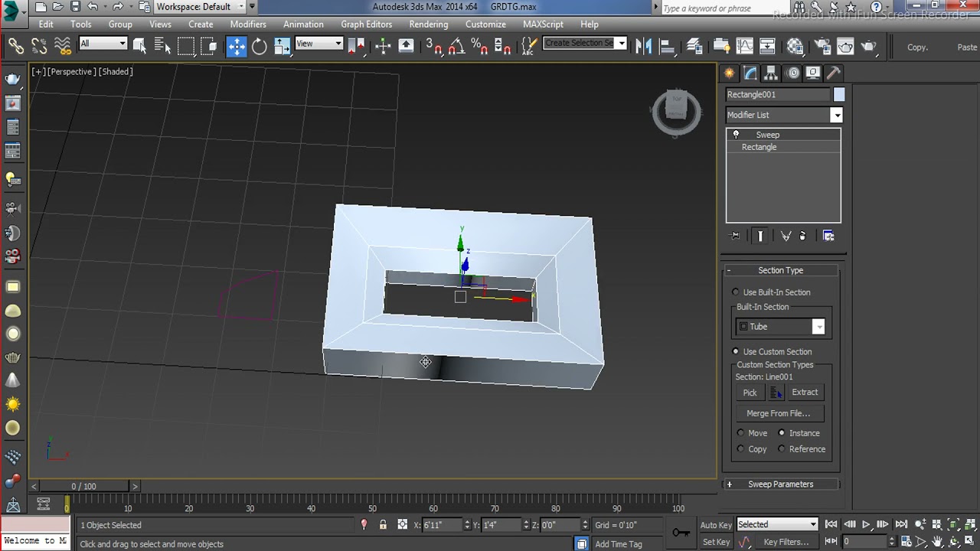Click Pin Stack icon below modifier stack
Image resolution: width=980 pixels, height=551 pixels.
[736, 236]
